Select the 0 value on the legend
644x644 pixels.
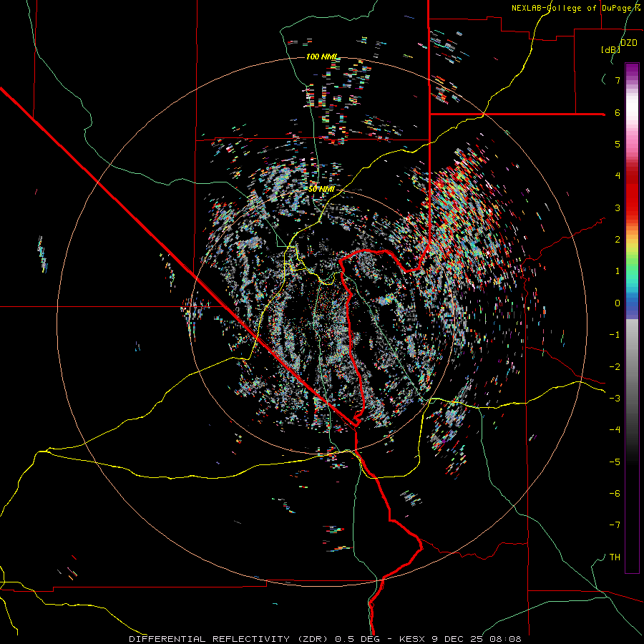618,303
